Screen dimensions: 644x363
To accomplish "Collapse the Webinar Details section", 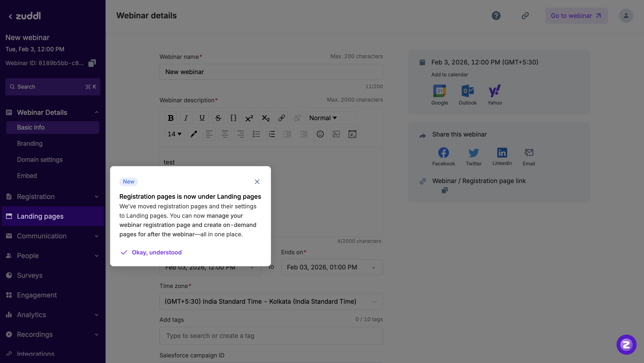I will tap(97, 112).
